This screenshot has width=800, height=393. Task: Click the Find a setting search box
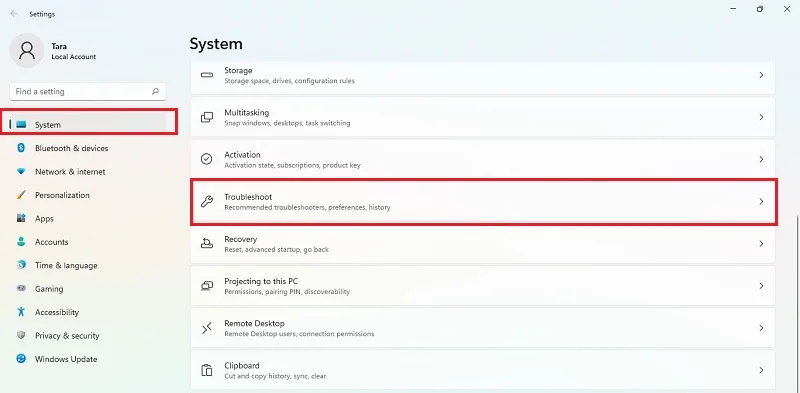(x=88, y=92)
